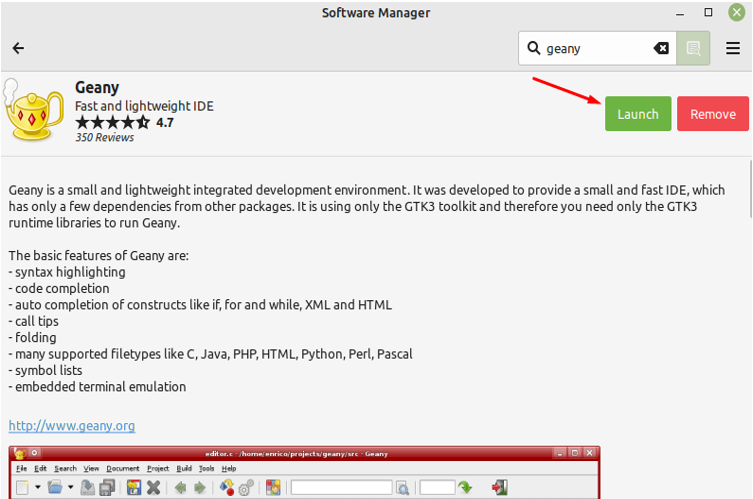Viewport: 753px width, 499px height.
Task: Click Build menu in the preview screenshot
Action: click(x=184, y=468)
